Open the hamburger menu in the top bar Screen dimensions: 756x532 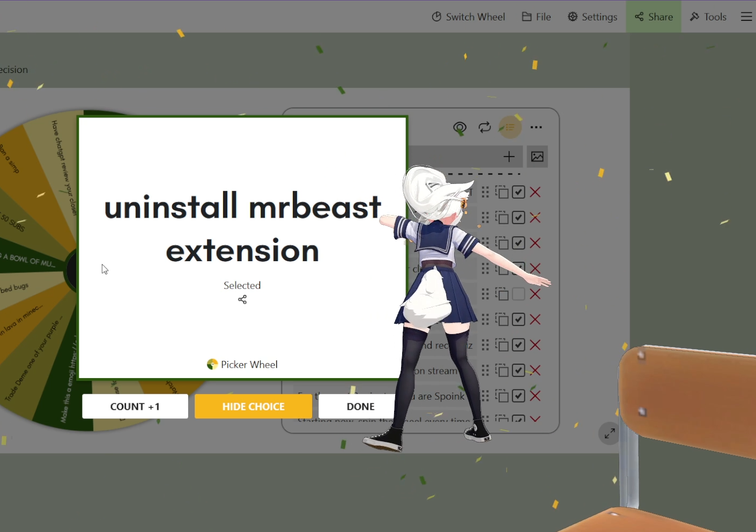click(746, 17)
